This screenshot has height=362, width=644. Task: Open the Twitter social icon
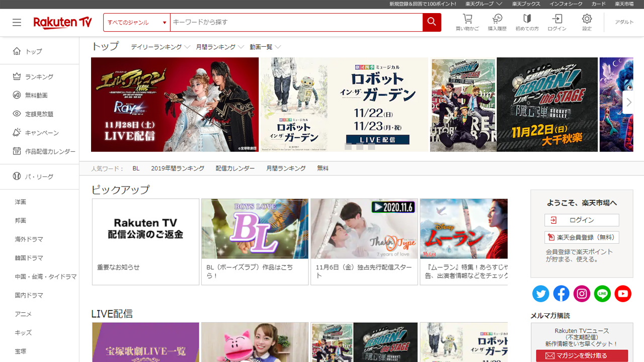click(x=540, y=294)
